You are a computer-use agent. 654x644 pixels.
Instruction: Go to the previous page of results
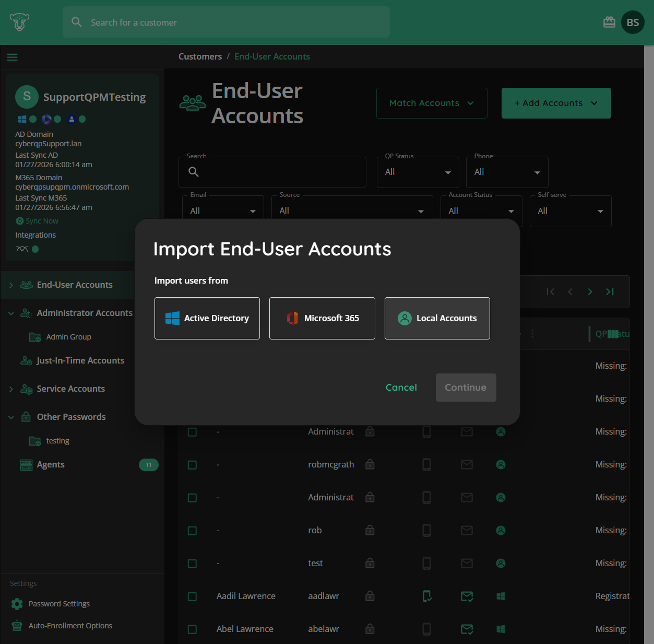[x=570, y=291]
